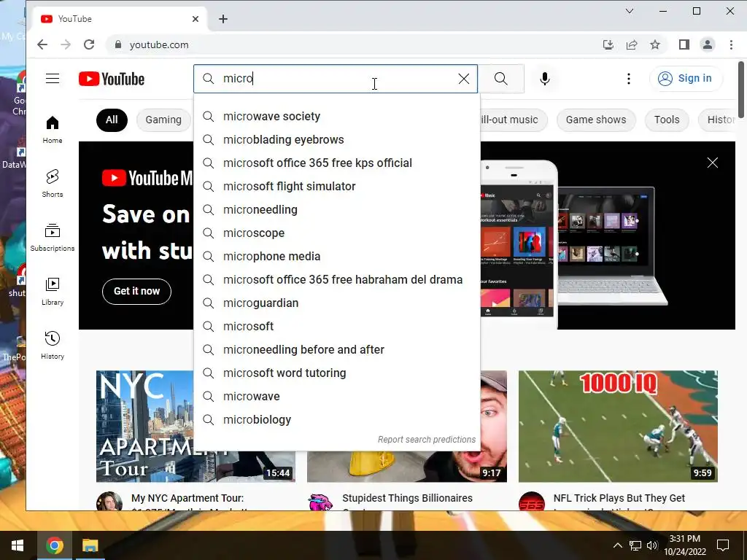
Task: Go to Home in sidebar
Action: tap(53, 130)
